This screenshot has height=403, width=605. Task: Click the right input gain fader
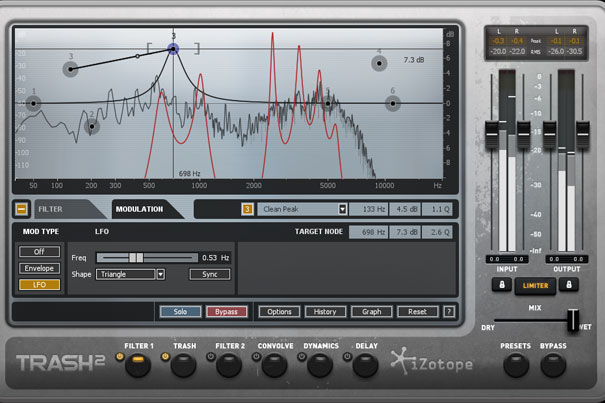523,135
